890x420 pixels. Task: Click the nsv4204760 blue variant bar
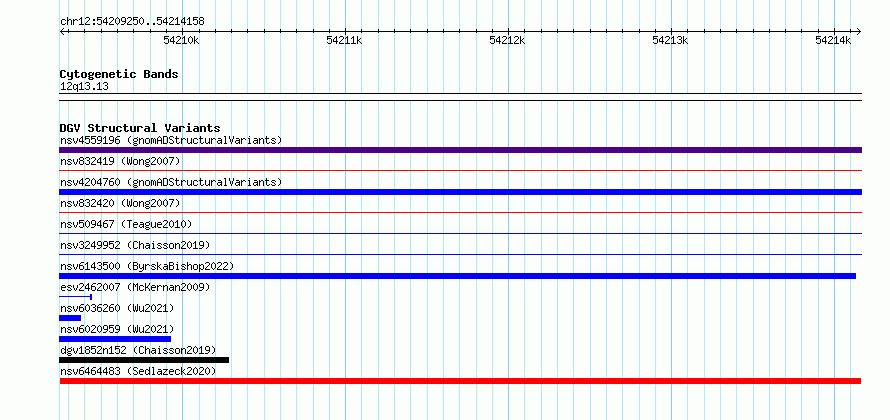[x=460, y=192]
